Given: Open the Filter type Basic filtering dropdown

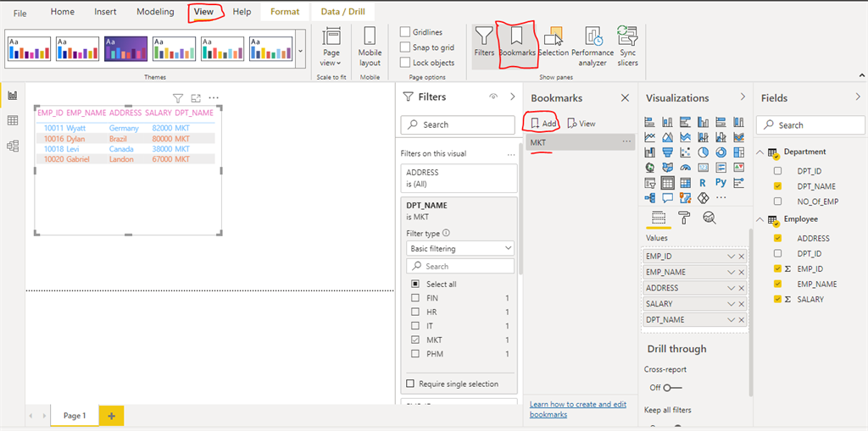Looking at the screenshot, I should point(460,248).
